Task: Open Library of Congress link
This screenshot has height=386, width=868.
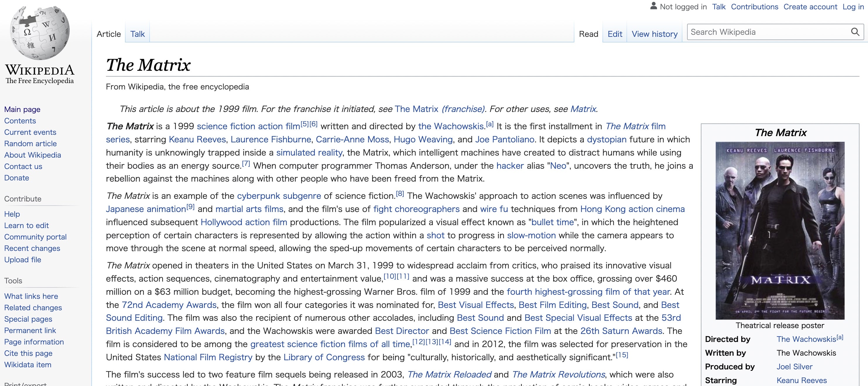Action: pyautogui.click(x=324, y=357)
